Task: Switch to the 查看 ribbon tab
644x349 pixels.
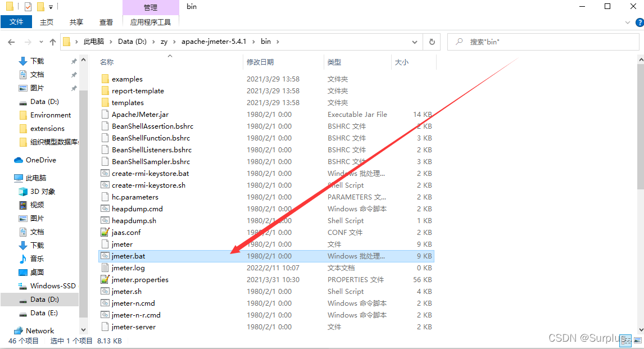Action: point(106,22)
